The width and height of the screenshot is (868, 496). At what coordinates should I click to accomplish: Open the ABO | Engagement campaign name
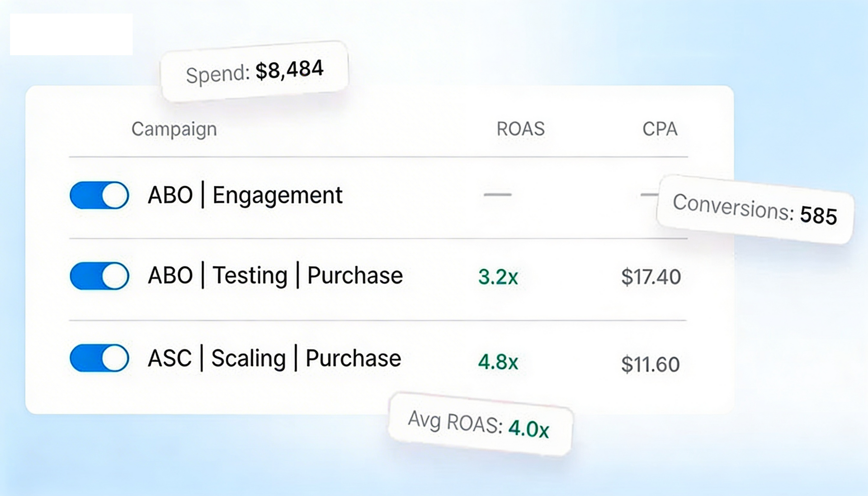click(x=245, y=195)
